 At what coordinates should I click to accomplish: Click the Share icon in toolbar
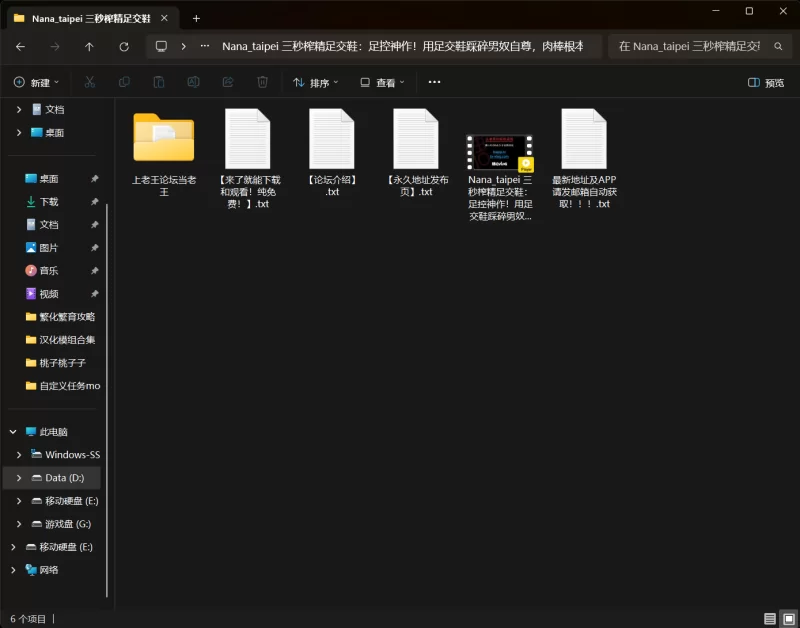228,82
